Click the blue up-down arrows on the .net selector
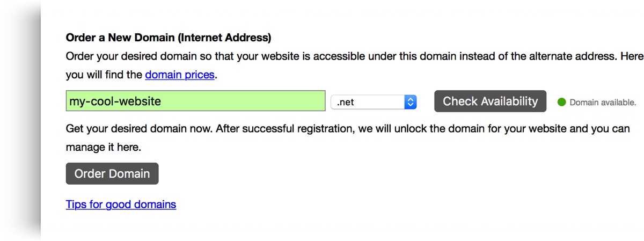The image size is (644, 241). [x=411, y=102]
